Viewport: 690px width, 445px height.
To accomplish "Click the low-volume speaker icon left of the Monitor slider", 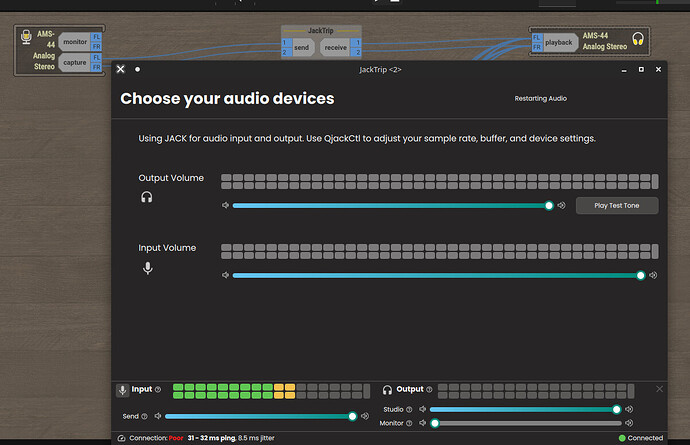I will click(422, 423).
